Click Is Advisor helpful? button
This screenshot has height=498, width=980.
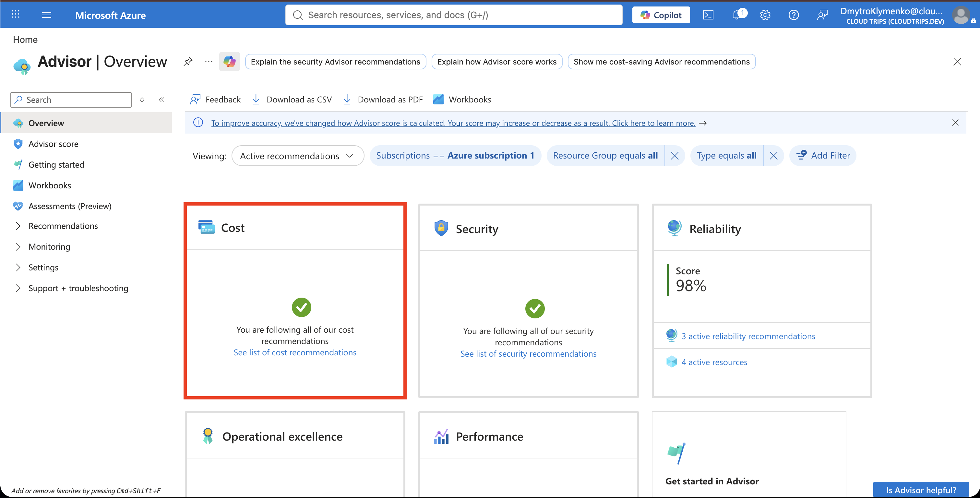coord(921,490)
